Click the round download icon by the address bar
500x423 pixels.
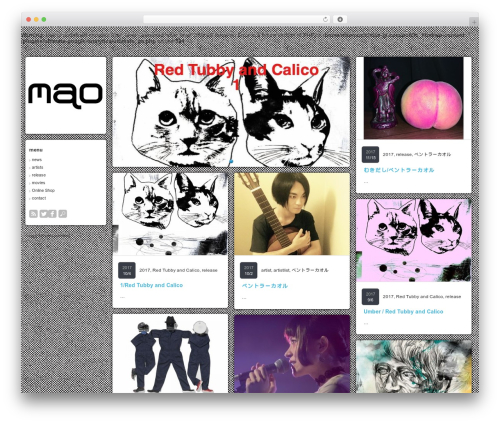[340, 19]
